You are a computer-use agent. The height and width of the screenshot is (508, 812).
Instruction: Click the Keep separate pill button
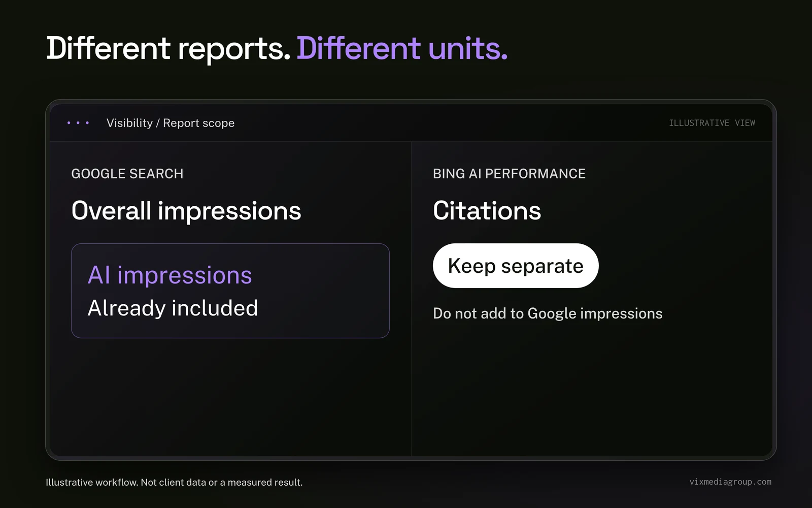tap(516, 266)
